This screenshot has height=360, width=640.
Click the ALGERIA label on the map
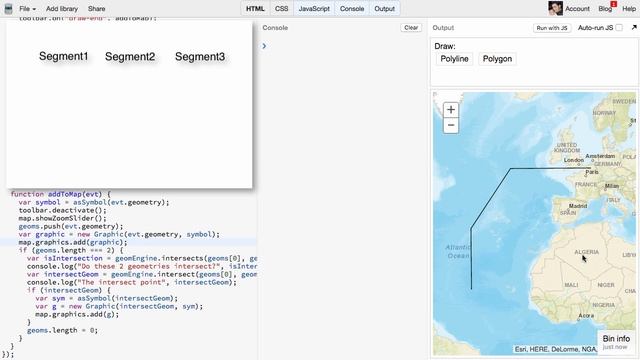click(587, 252)
